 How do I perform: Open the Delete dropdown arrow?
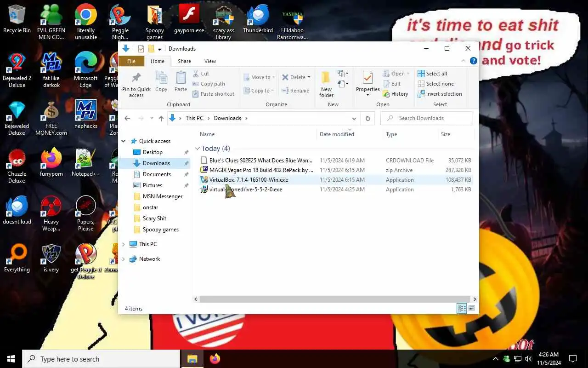click(x=309, y=77)
